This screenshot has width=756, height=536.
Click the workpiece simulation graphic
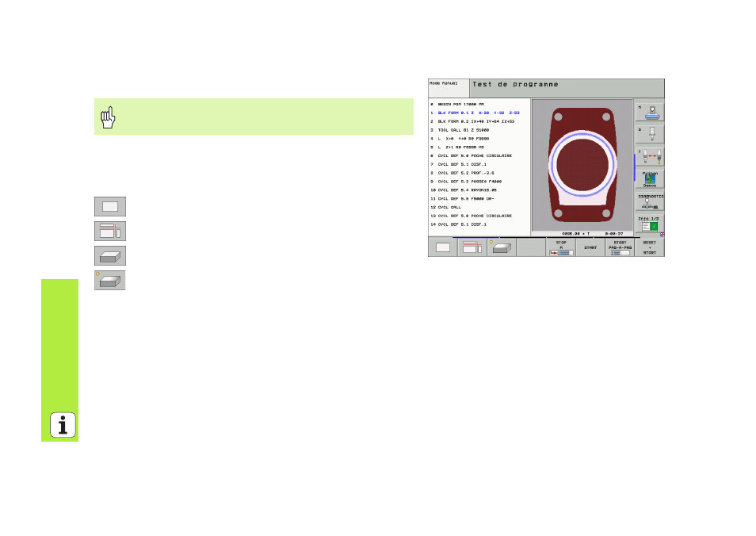(x=582, y=165)
